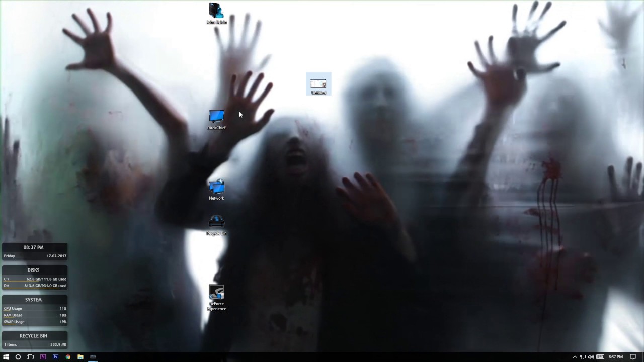Viewport: 644px width, 362px height.
Task: Click the RAM Usage row
Action: [x=35, y=315]
